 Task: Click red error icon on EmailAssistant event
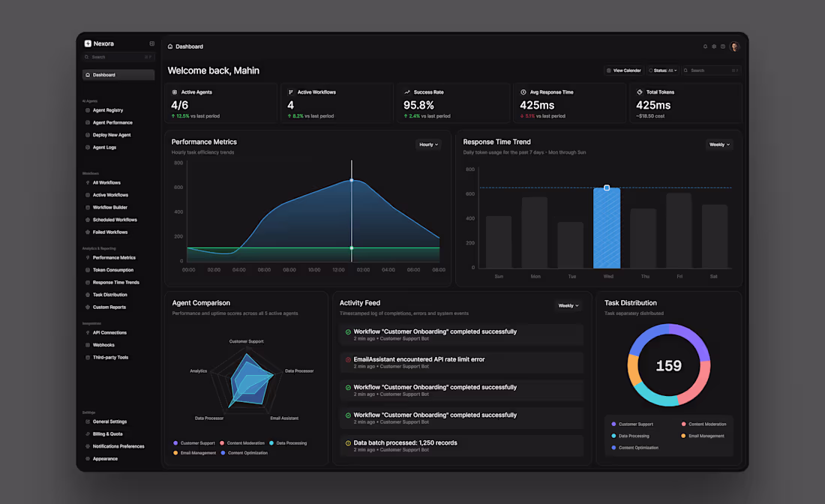point(348,360)
